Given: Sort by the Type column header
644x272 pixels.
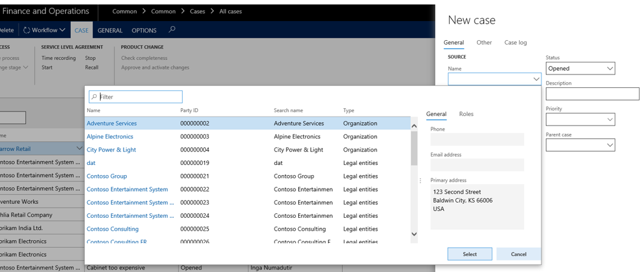Looking at the screenshot, I should pos(348,110).
